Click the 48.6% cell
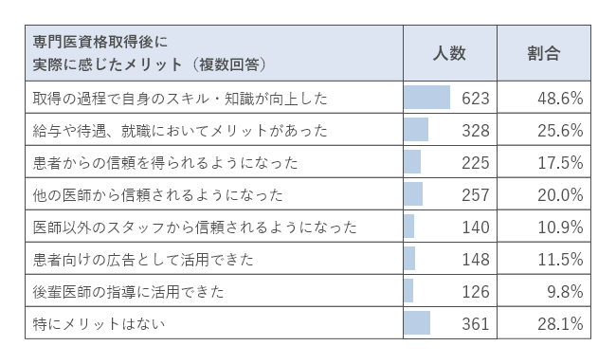 (544, 98)
